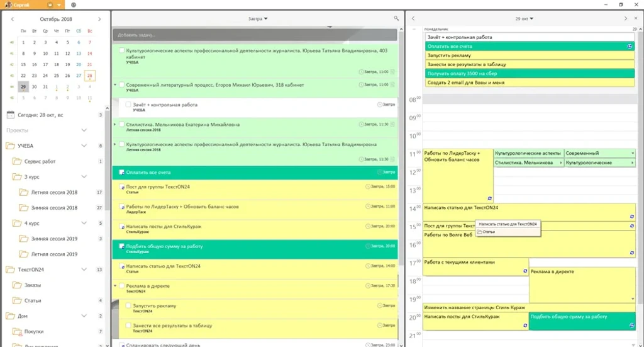Viewport: 644px width, 347px height.
Task: Click the repeat icon on planner event Работа с текущими клиентами
Action: point(525,271)
